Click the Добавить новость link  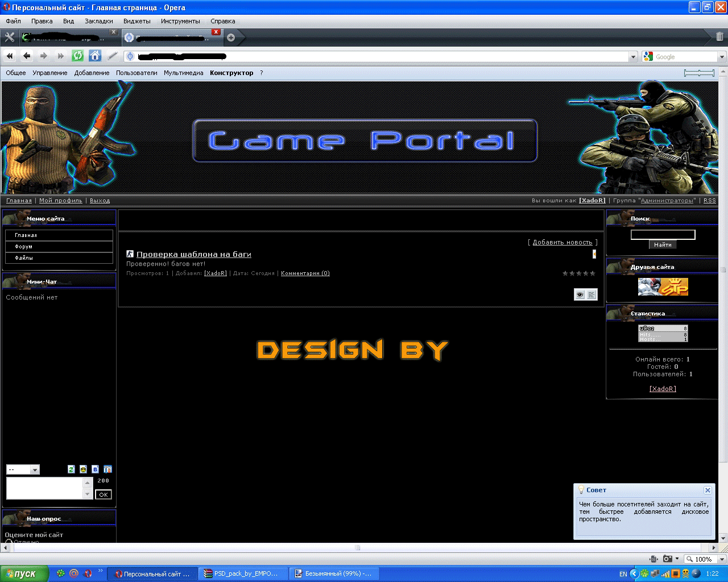562,242
